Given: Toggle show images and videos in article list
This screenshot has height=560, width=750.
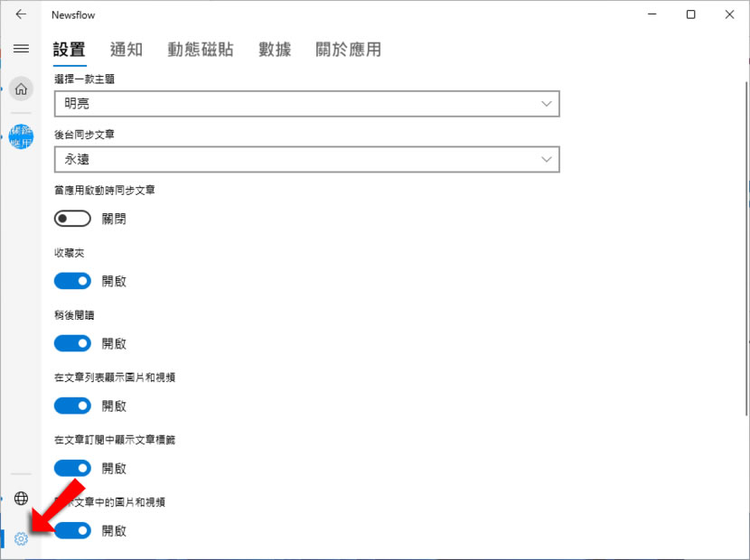Looking at the screenshot, I should (x=72, y=406).
